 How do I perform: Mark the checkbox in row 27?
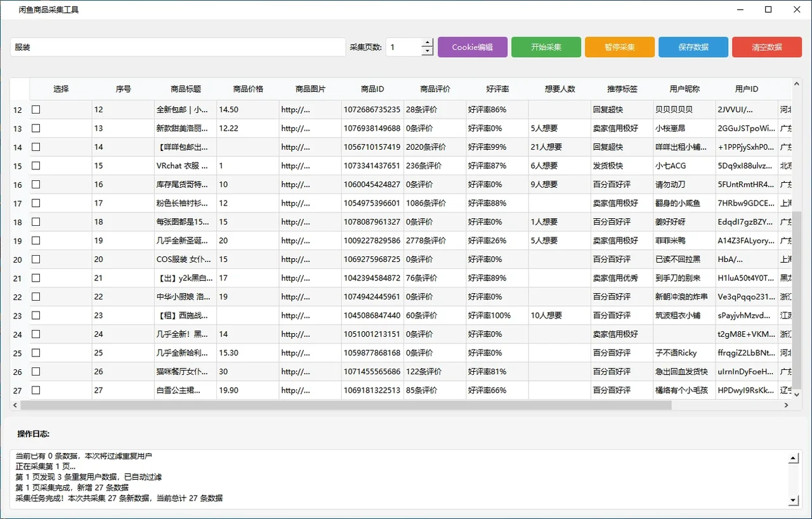click(x=36, y=390)
